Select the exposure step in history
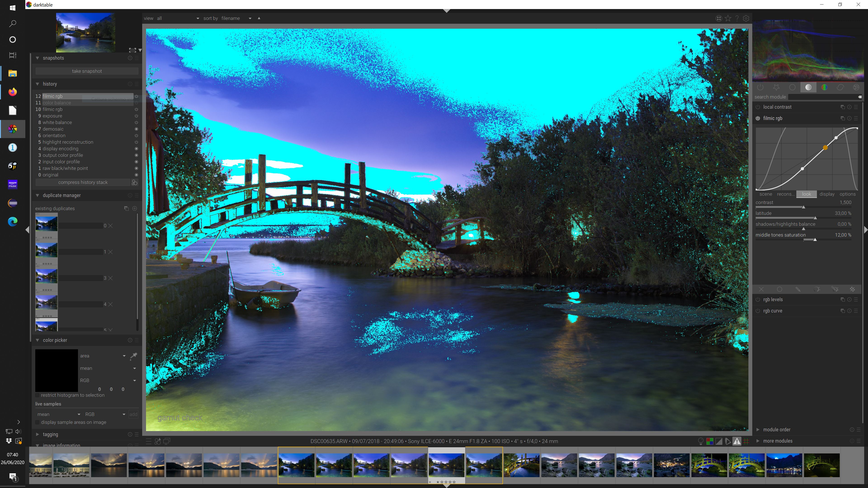This screenshot has width=868, height=488. click(x=52, y=115)
